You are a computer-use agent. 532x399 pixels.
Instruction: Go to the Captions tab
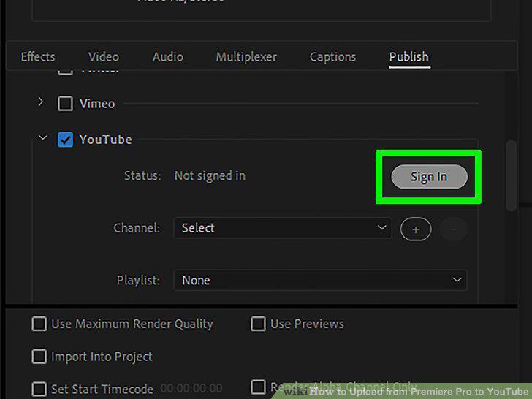coord(332,57)
